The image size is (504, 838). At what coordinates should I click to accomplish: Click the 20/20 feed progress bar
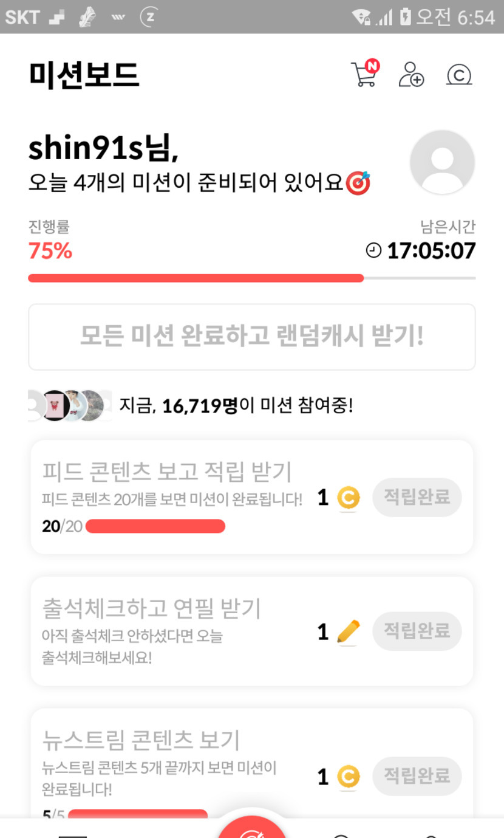(155, 526)
